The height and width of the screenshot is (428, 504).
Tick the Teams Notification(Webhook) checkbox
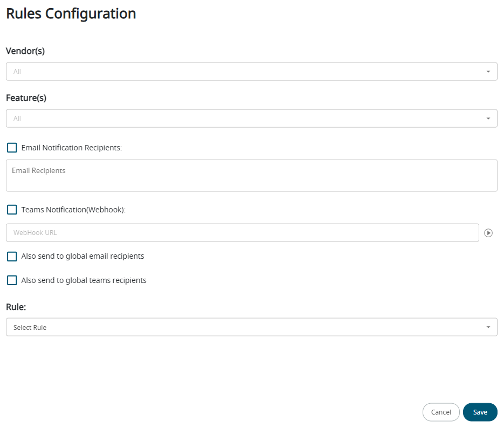12,210
